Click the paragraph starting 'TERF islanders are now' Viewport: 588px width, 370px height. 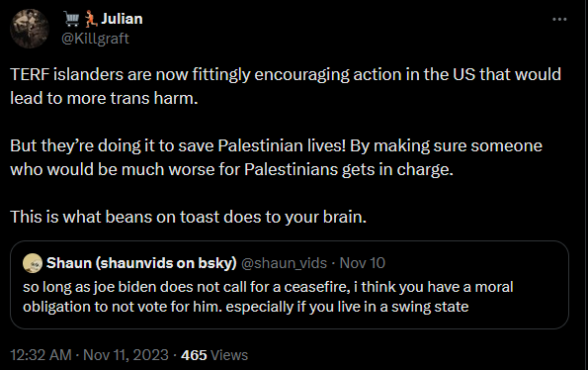tap(286, 86)
